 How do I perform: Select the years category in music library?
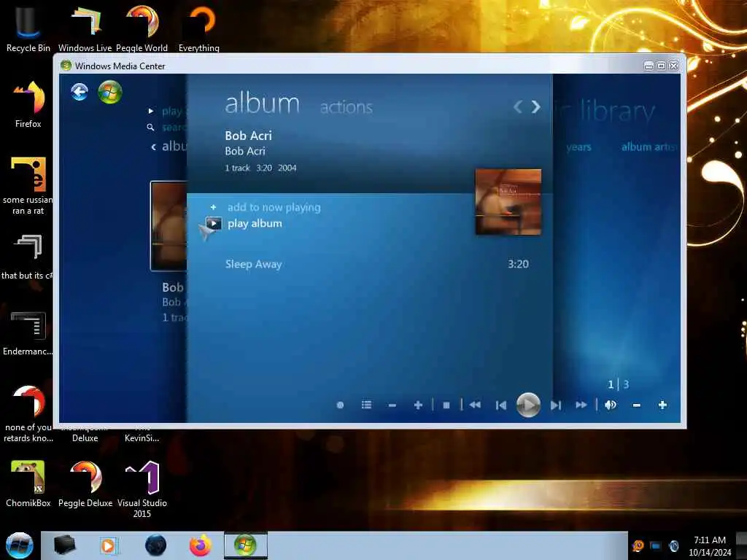[x=578, y=147]
